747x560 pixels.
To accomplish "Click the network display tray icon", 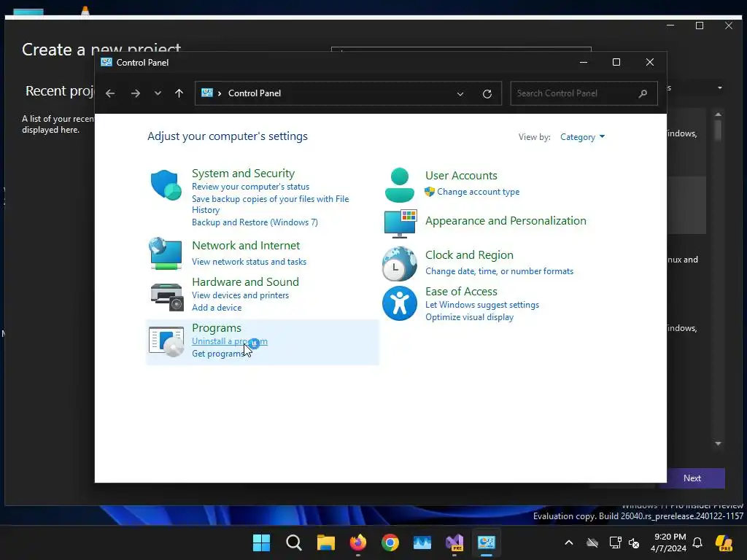I will pos(615,542).
